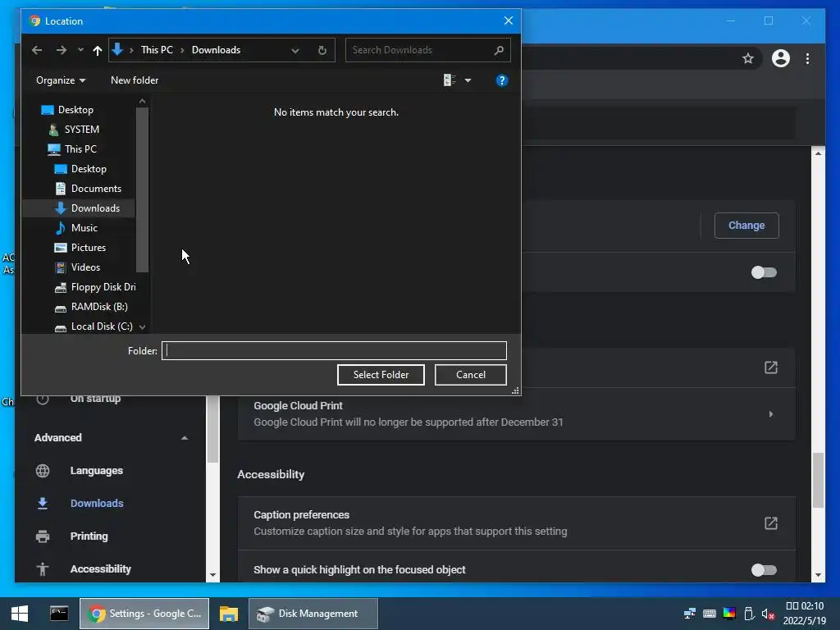
Task: Select Music folder in tree
Action: 84,228
